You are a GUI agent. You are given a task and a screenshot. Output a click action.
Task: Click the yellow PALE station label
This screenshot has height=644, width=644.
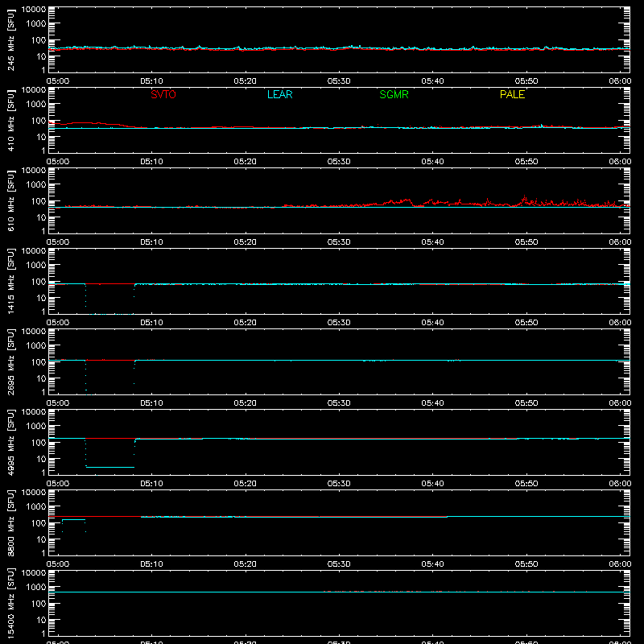click(x=512, y=94)
